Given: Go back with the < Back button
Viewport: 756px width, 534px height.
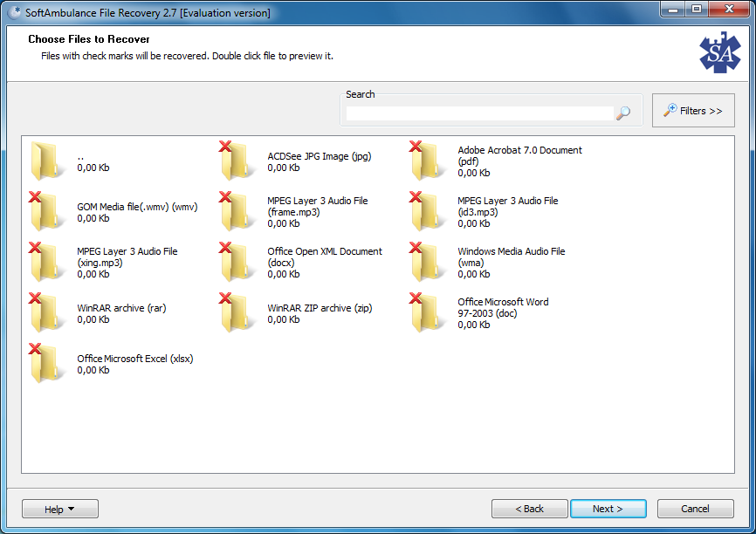Looking at the screenshot, I should 529,509.
